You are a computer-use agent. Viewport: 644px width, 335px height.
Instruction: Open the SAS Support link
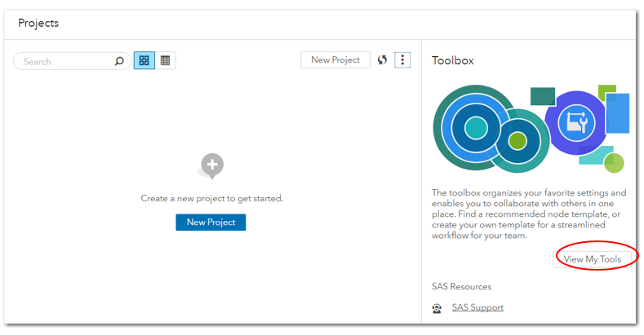[x=477, y=307]
